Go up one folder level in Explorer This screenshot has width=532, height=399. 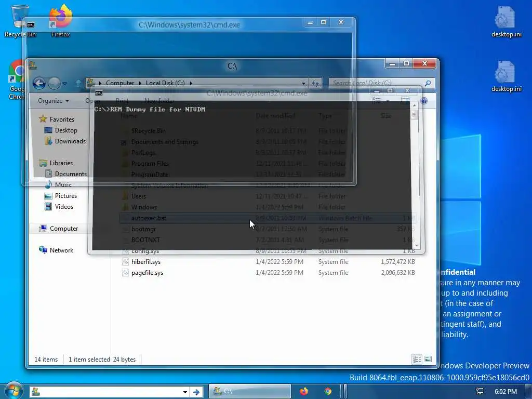pos(78,83)
